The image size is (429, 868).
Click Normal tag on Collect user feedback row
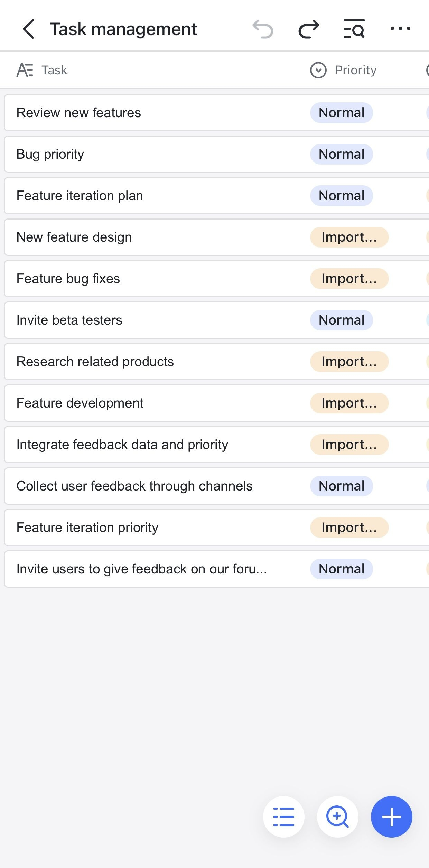341,486
